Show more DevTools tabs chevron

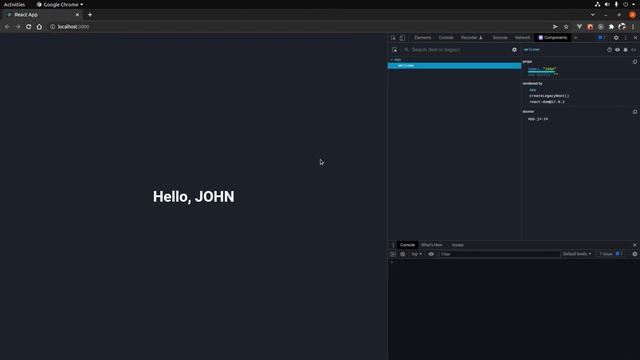(x=576, y=38)
